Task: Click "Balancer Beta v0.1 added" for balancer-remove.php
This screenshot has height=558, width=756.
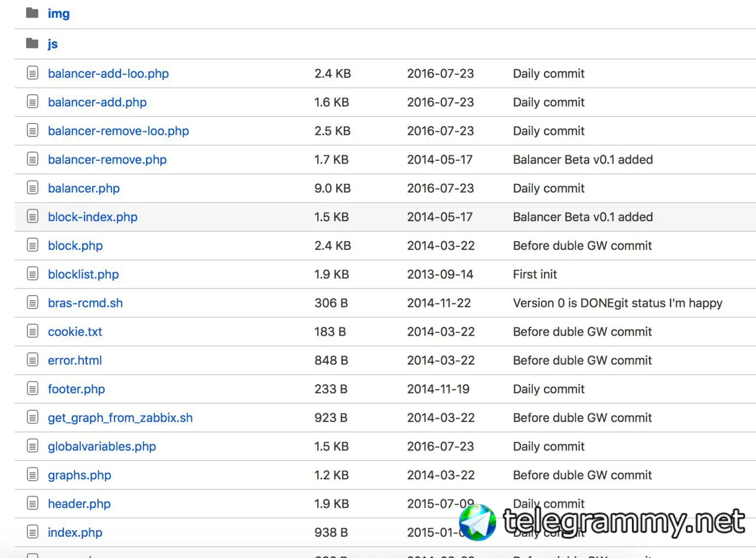Action: coord(583,160)
